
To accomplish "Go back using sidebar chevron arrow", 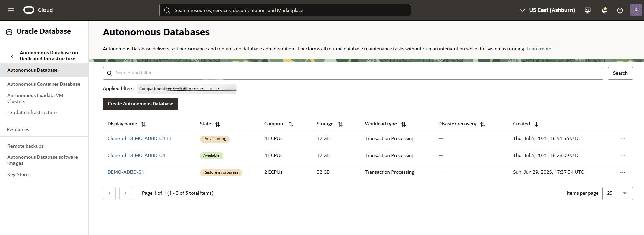I will click(x=12, y=56).
